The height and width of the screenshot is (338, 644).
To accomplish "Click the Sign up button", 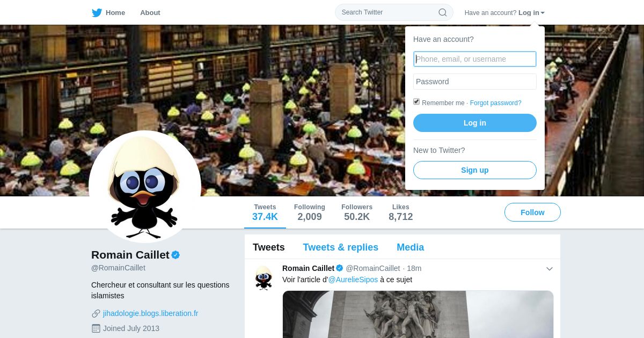I will point(475,170).
